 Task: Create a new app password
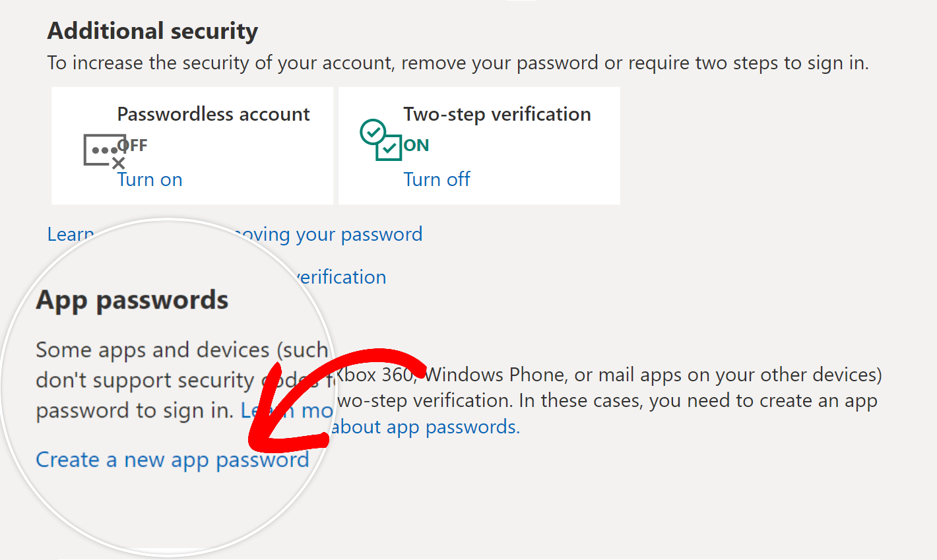tap(173, 460)
